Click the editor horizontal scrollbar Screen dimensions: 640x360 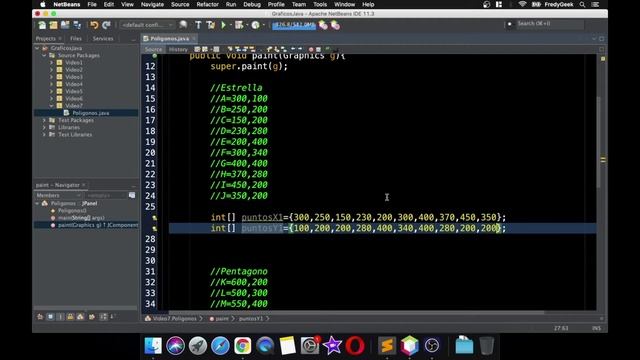(356, 312)
